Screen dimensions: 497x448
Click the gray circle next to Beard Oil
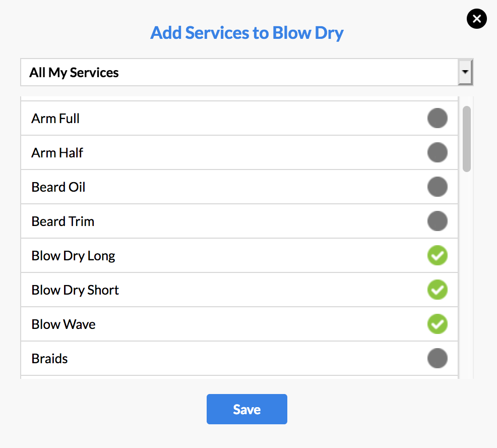(x=438, y=187)
